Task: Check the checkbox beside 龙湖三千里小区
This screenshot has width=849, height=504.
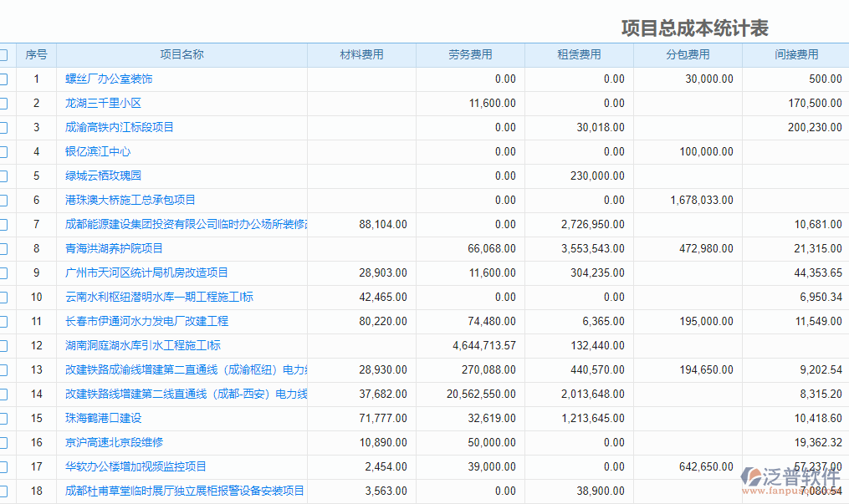Action: [x=6, y=103]
